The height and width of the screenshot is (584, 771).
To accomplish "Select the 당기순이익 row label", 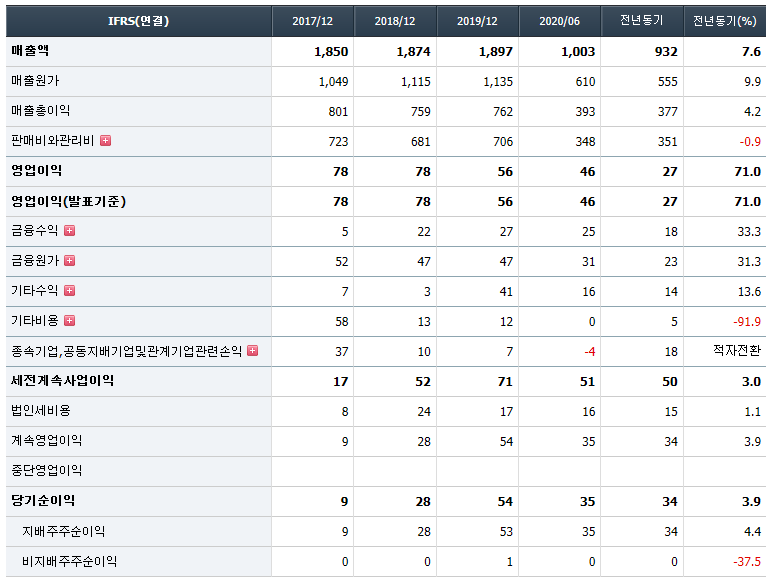I will coord(43,500).
